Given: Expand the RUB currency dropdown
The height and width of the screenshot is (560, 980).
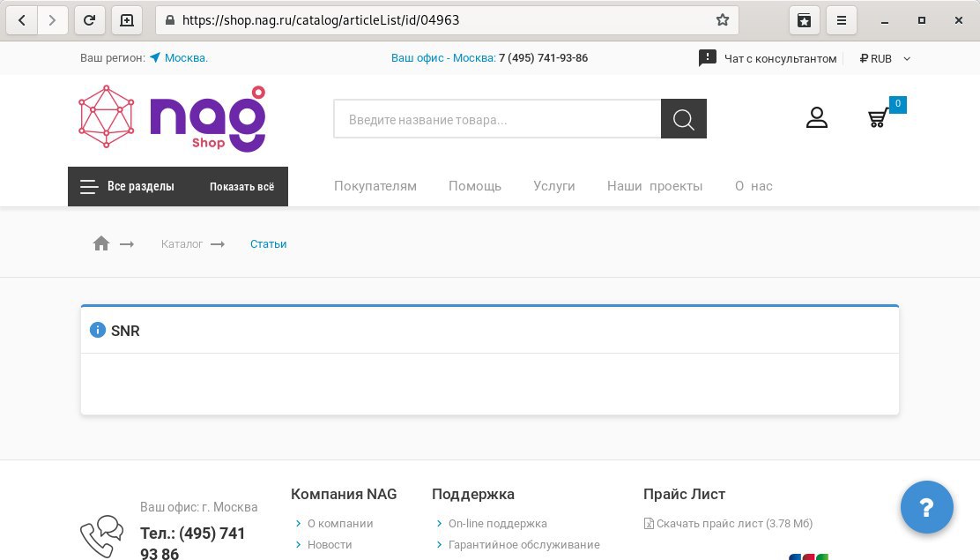Looking at the screenshot, I should coord(885,59).
